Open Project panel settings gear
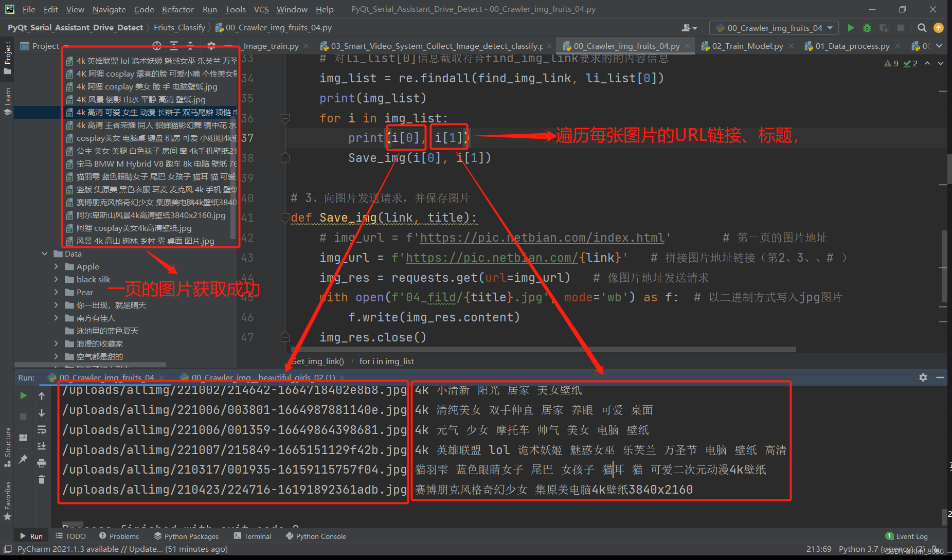 click(211, 46)
